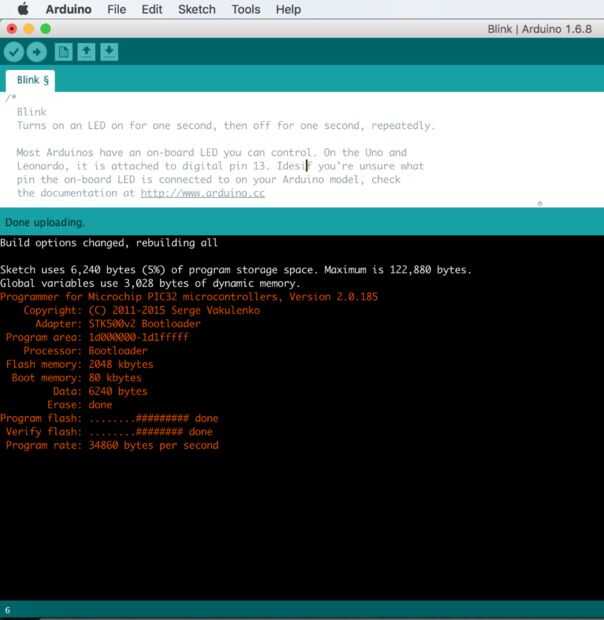
Task: Open the Apple menu
Action: tap(23, 9)
